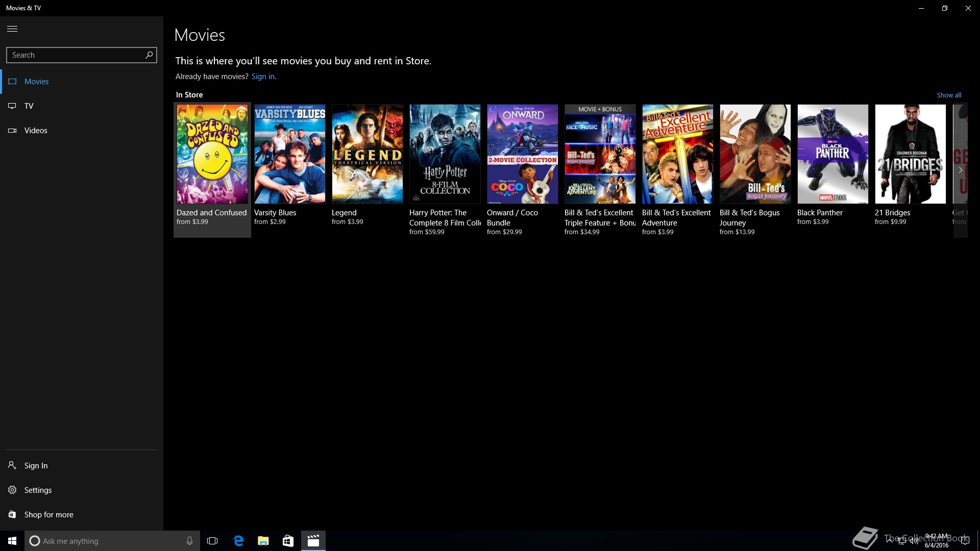Click the Cortana 'Ask me anything' box
This screenshot has height=551, width=980.
pyautogui.click(x=112, y=541)
